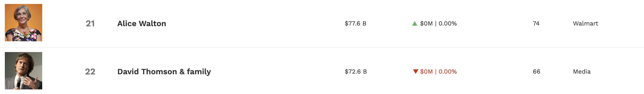Click the green up arrow for Alice Walton
This screenshot has width=644, height=94.
click(415, 23)
